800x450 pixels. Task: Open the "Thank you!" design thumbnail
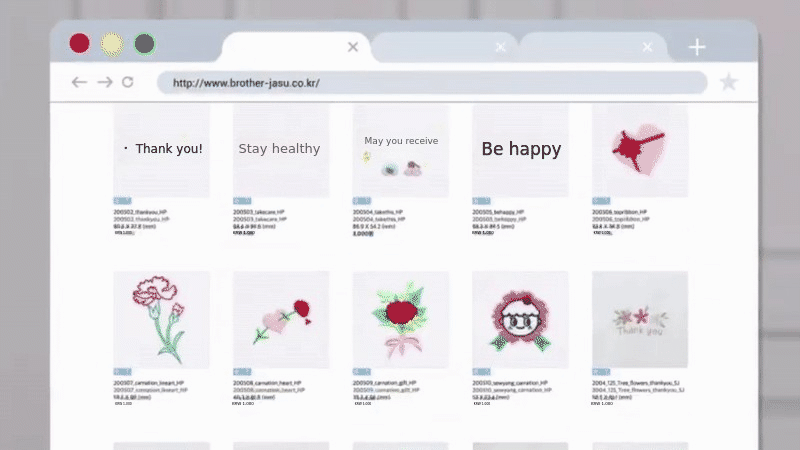click(161, 151)
